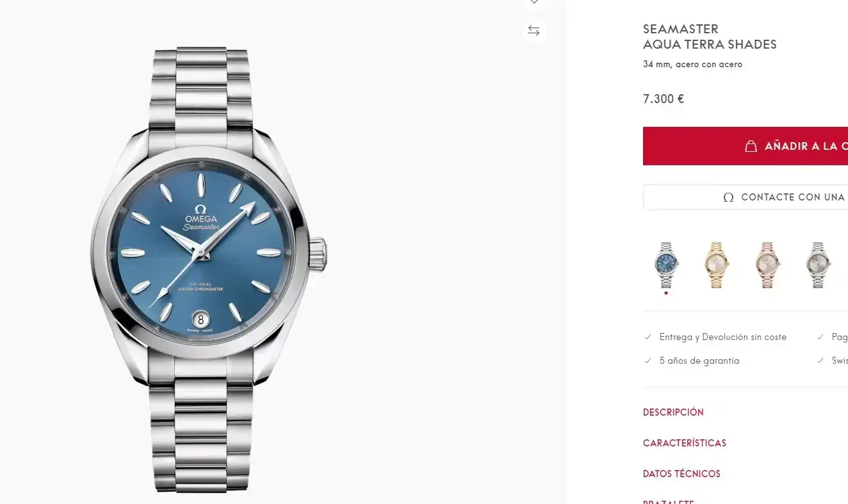Click the 7.300 € price
This screenshot has width=848, height=504.
click(x=664, y=99)
